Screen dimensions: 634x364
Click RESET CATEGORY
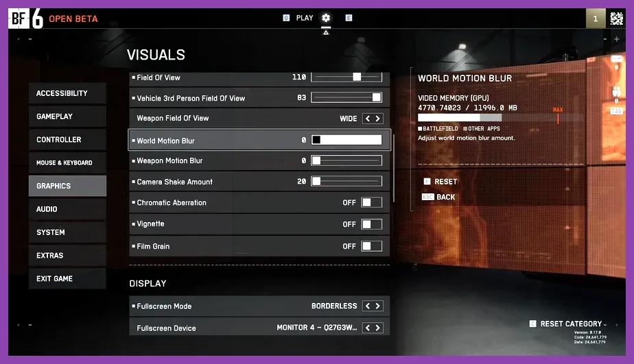click(x=571, y=324)
